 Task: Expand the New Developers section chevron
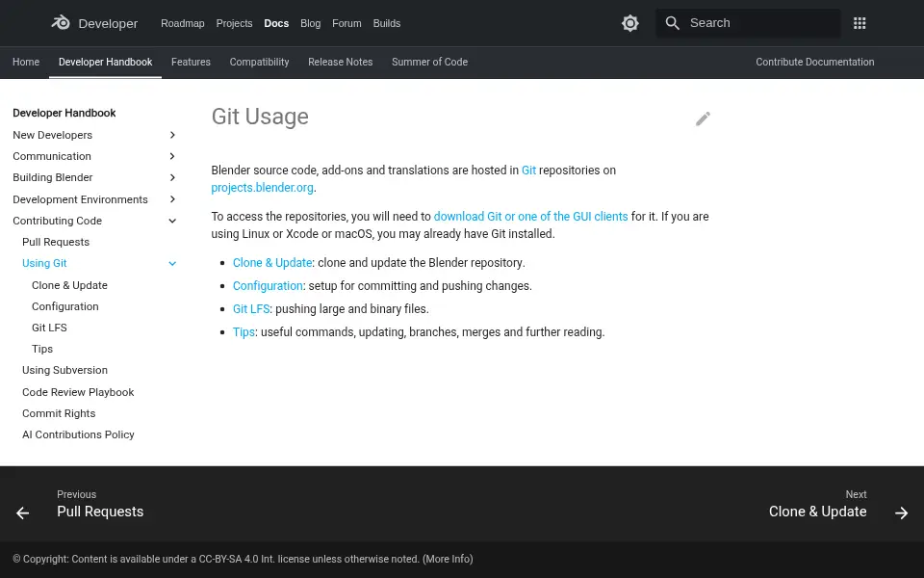(172, 135)
